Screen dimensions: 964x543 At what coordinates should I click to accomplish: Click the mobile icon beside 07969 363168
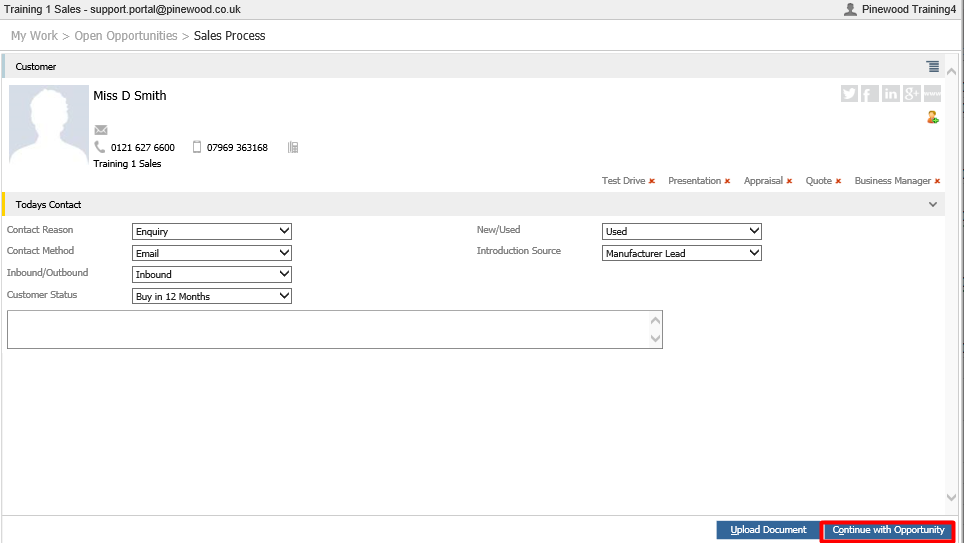pos(197,146)
